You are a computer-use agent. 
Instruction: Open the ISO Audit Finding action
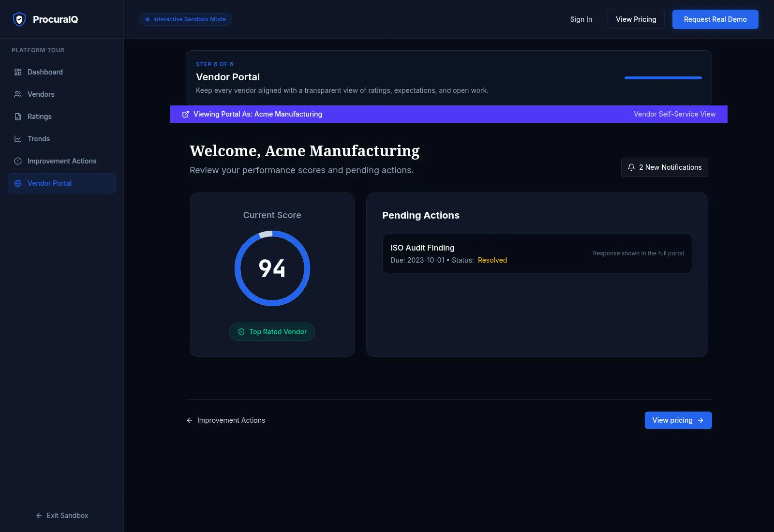click(x=537, y=253)
